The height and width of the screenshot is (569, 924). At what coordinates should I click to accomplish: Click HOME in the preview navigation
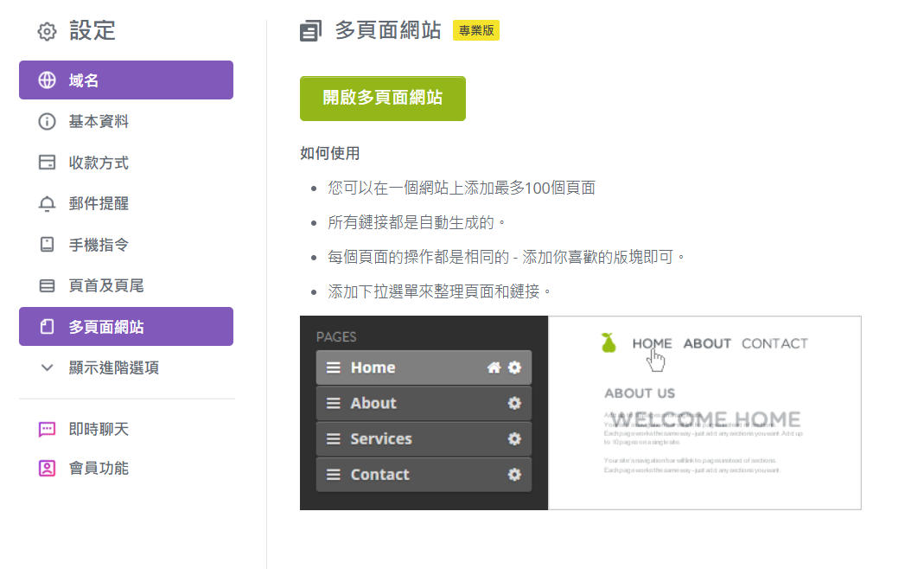click(x=652, y=344)
